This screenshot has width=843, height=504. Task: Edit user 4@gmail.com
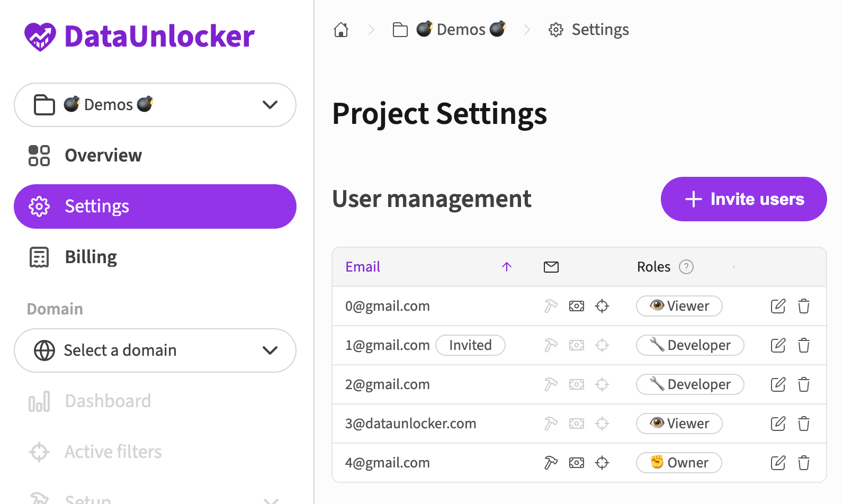(x=778, y=463)
